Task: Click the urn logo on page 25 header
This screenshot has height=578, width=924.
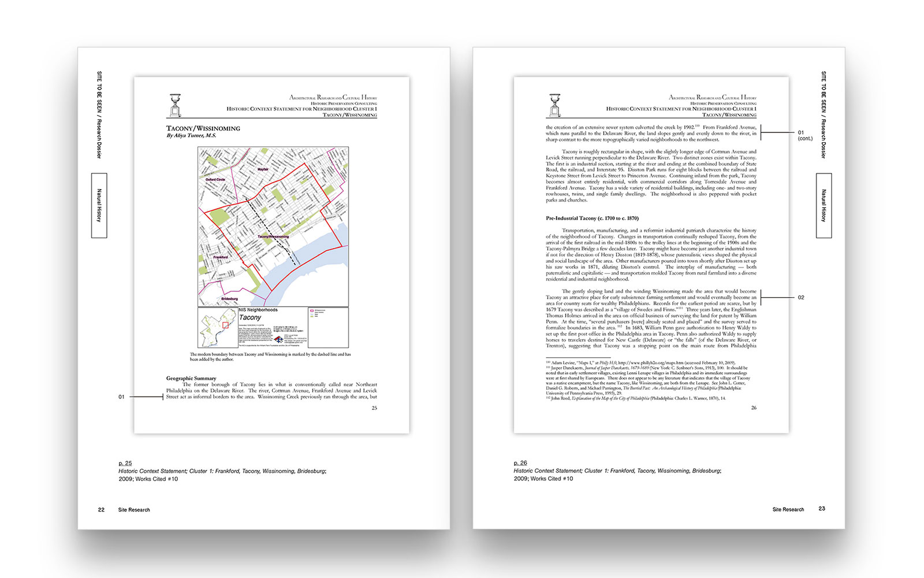Action: point(175,105)
